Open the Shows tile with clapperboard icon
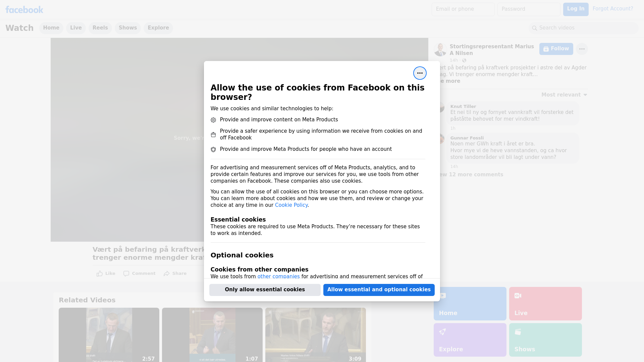 [x=545, y=340]
